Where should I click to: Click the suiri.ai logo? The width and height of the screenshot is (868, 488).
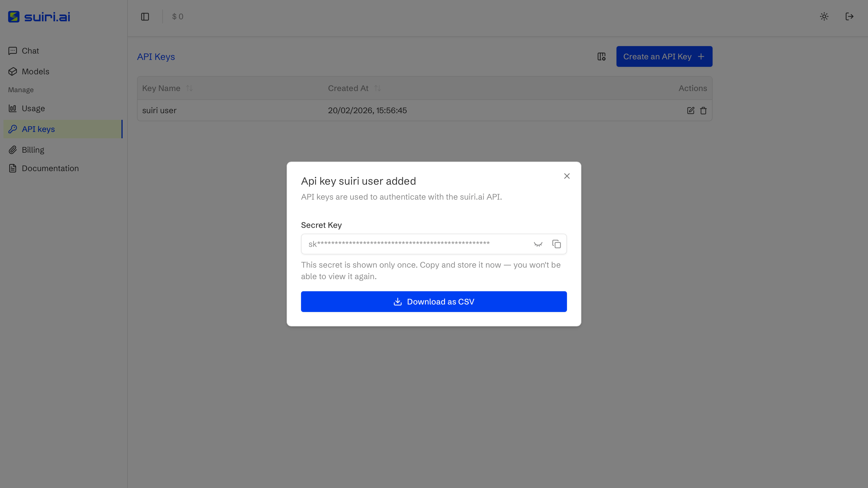[x=39, y=17]
